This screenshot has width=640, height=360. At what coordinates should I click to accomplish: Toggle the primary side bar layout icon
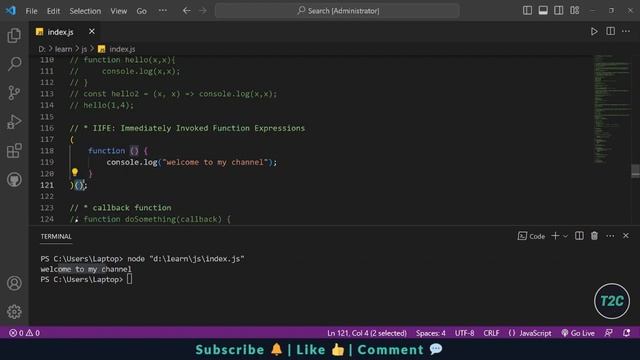tap(527, 11)
